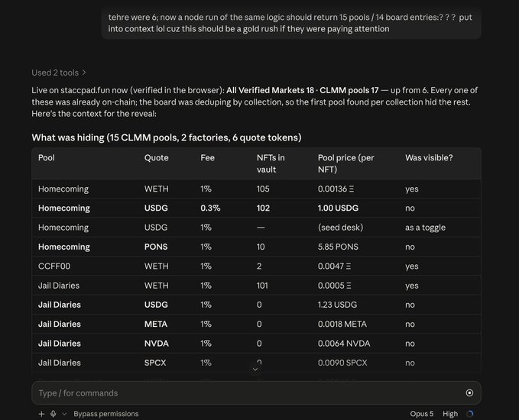The width and height of the screenshot is (519, 420).
Task: Click the 102 NFTs in vault cell
Action: pos(263,208)
